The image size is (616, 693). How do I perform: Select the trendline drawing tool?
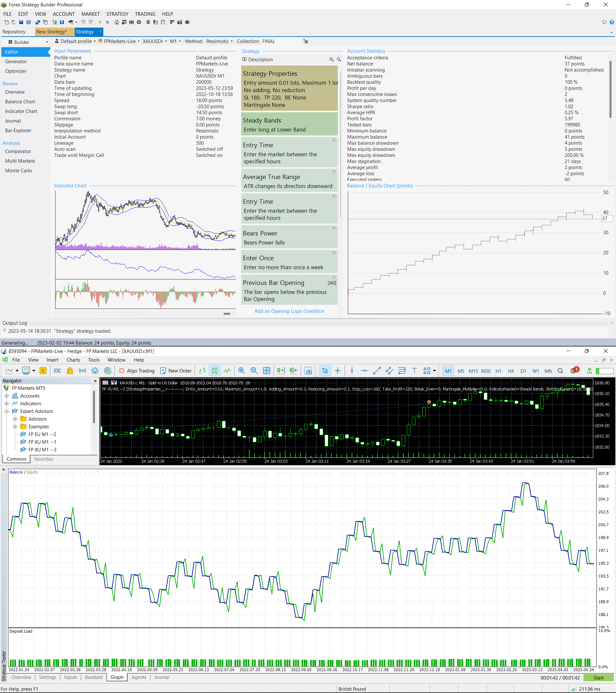377,371
